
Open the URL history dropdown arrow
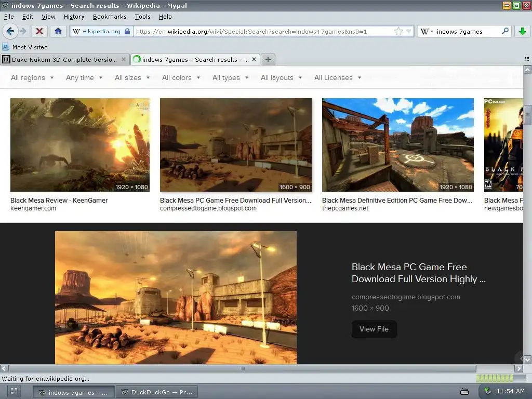pyautogui.click(x=408, y=32)
